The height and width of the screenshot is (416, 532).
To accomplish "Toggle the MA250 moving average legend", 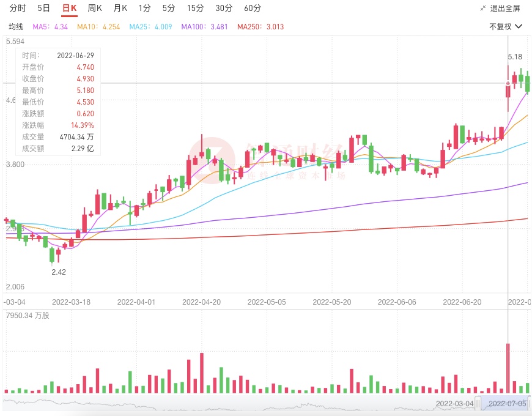I will point(260,27).
